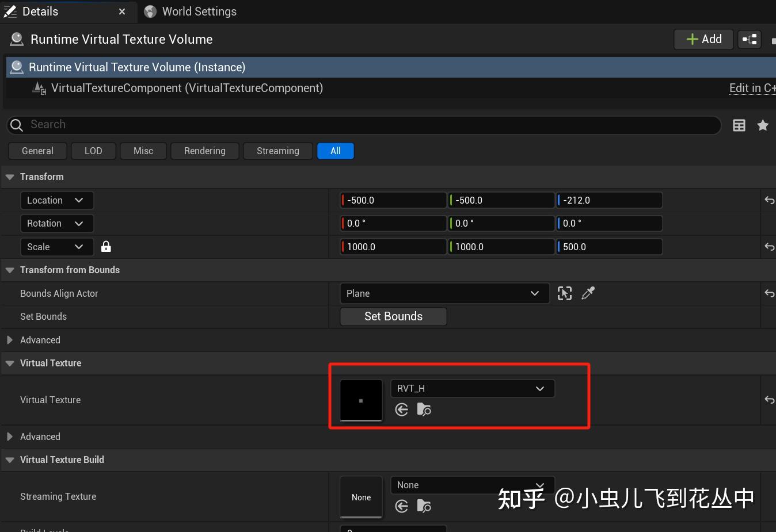Click the Streaming Texture None thumbnail
The width and height of the screenshot is (776, 532).
coord(361,497)
